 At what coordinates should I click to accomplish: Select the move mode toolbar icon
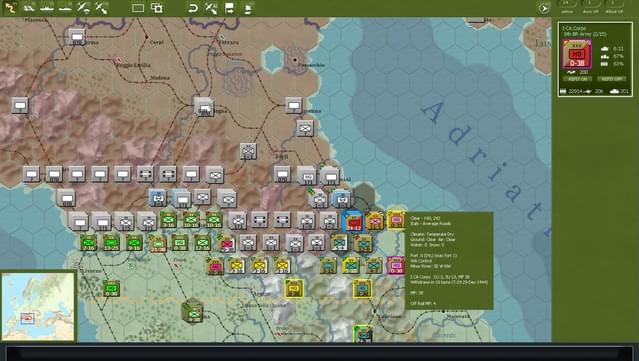[10, 8]
